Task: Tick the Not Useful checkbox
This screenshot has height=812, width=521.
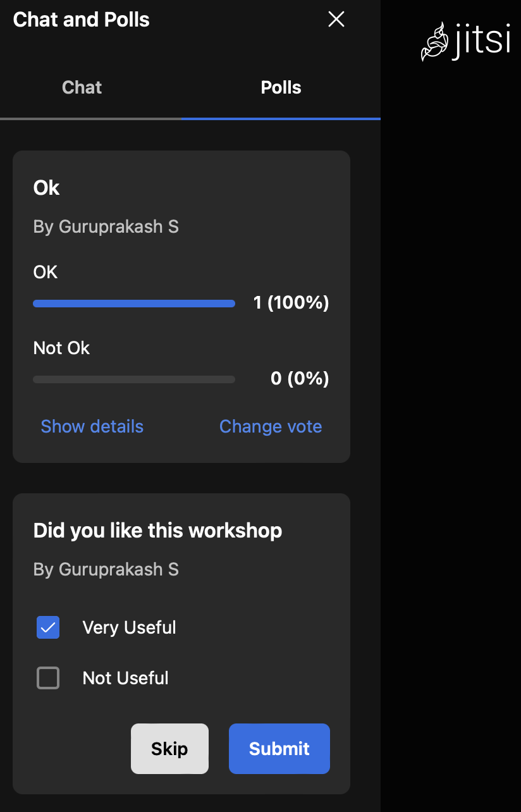Action: pyautogui.click(x=48, y=678)
